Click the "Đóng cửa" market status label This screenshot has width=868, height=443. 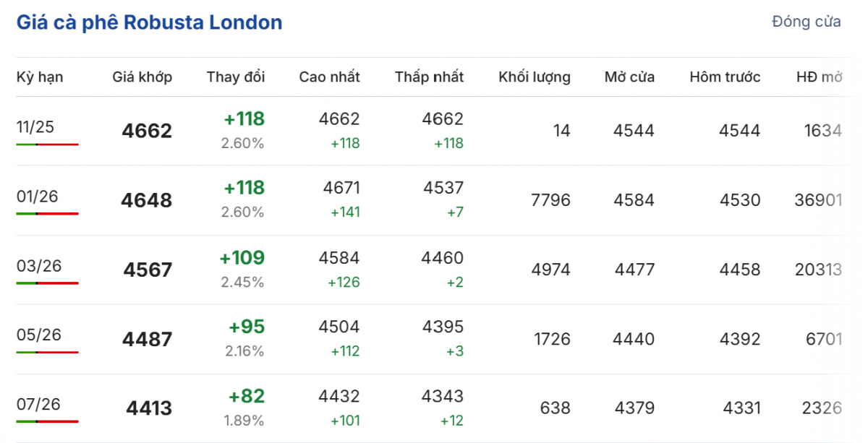point(806,22)
